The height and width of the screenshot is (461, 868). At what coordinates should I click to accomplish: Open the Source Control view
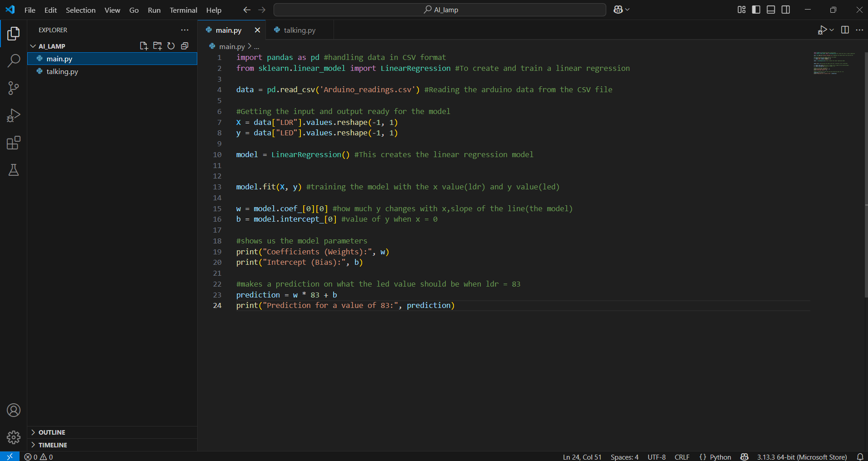point(14,88)
